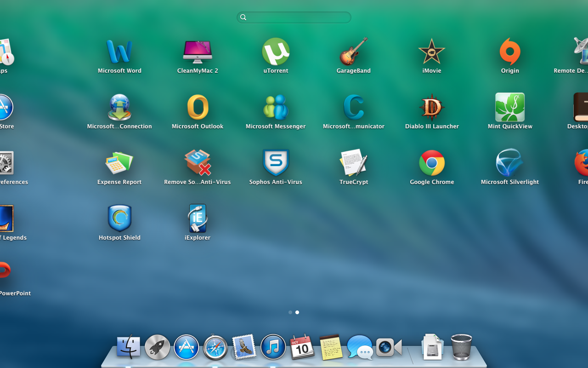Open Expense Report app

tap(119, 163)
